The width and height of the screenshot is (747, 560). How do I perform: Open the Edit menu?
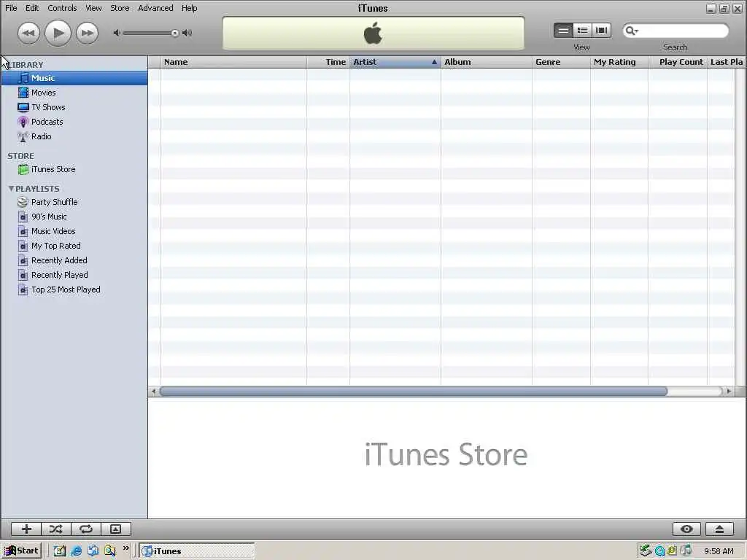pyautogui.click(x=32, y=8)
